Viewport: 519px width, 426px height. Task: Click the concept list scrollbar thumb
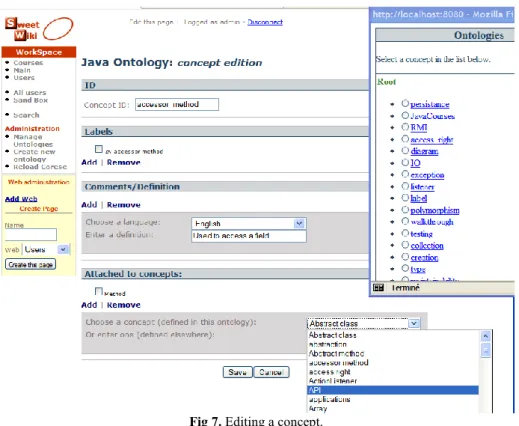point(486,350)
